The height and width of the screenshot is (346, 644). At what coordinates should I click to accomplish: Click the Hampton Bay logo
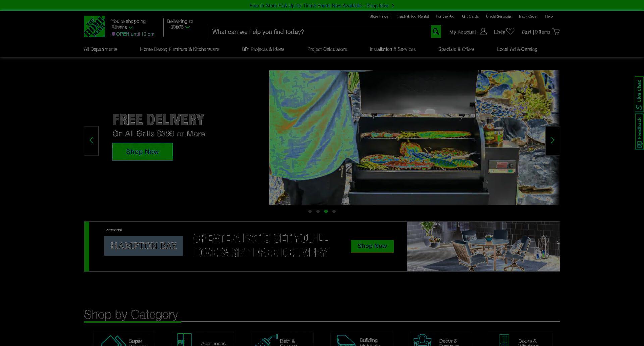pyautogui.click(x=144, y=246)
